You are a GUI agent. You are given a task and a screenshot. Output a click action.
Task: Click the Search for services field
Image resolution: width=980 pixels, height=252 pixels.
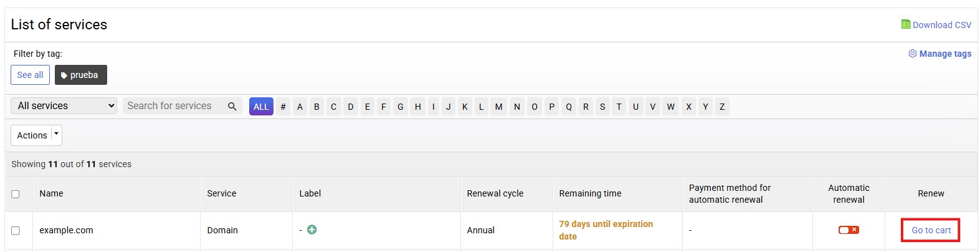coord(174,106)
